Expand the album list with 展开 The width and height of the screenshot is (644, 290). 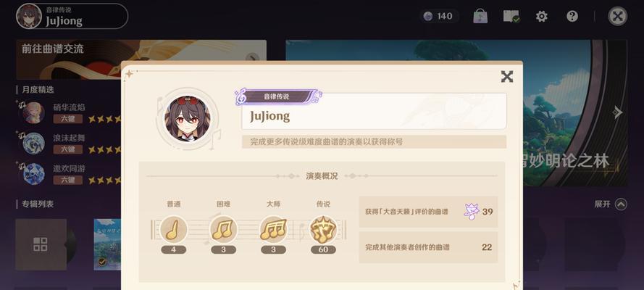(x=611, y=204)
